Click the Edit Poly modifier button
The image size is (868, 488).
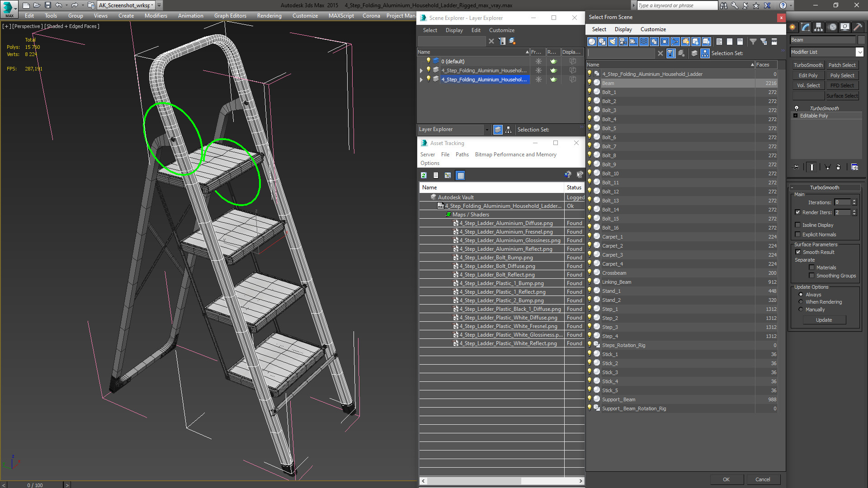pyautogui.click(x=808, y=75)
